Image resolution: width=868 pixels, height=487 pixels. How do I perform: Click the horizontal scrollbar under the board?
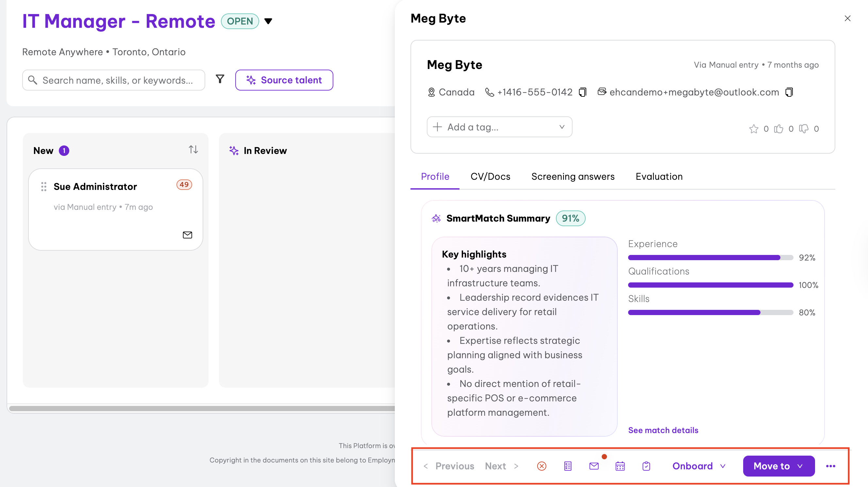click(202, 409)
